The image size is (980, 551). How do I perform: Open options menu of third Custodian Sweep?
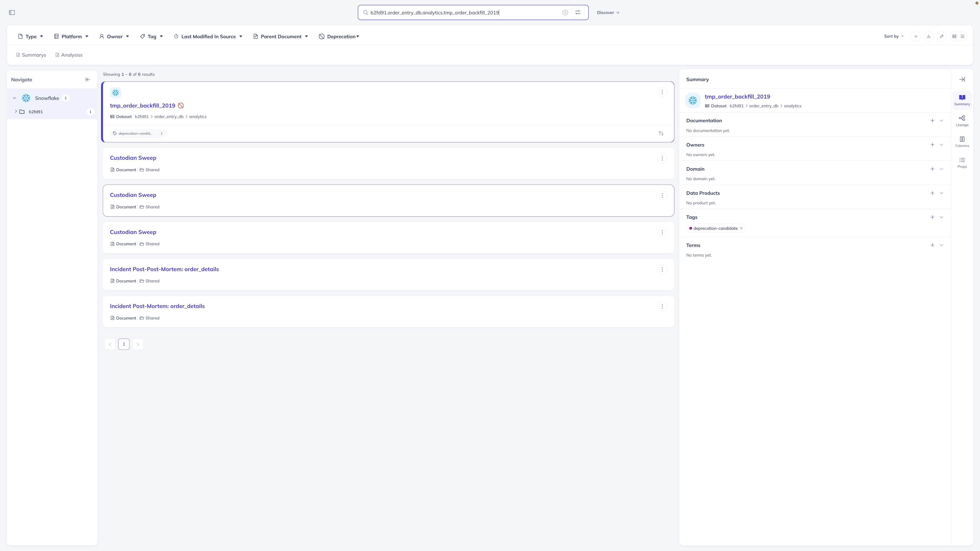tap(662, 232)
